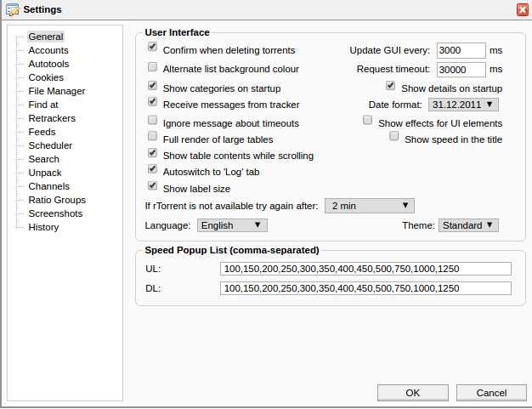This screenshot has width=532, height=409.
Task: Enable Full render of large tables
Action: click(x=152, y=136)
